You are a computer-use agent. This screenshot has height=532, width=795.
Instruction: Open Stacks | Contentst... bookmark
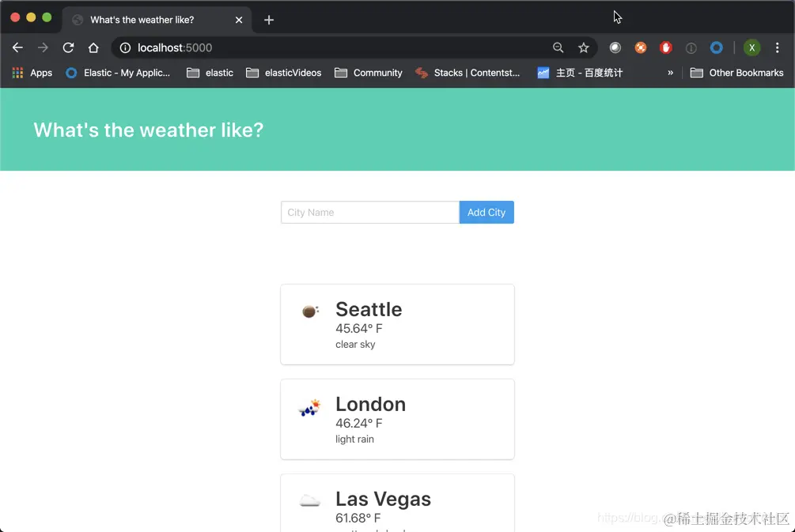click(468, 73)
